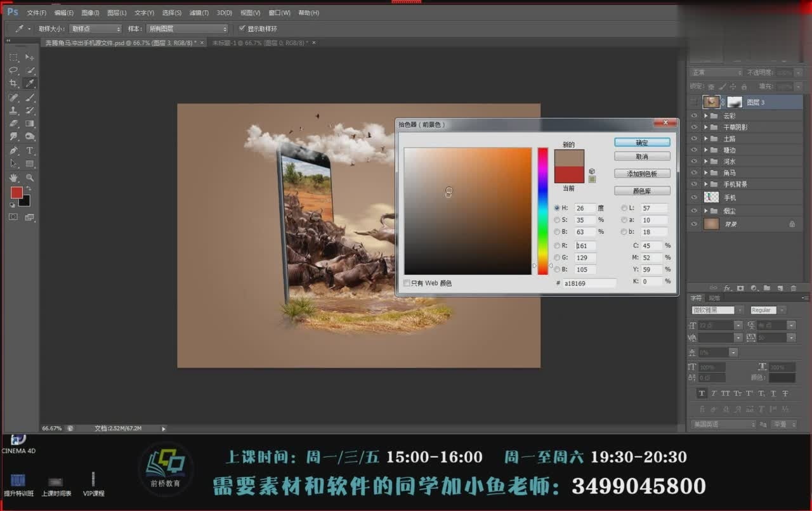Click the hex color value field
The height and width of the screenshot is (511, 812).
tap(589, 283)
